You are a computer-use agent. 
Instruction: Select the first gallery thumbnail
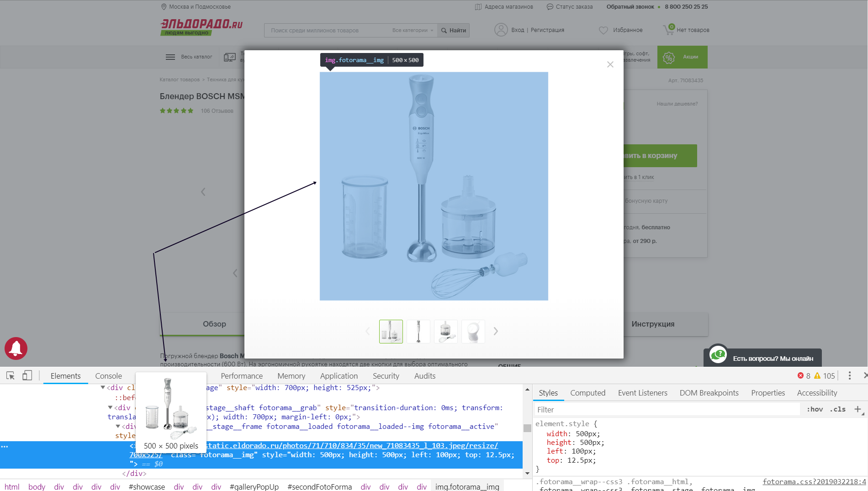pos(391,331)
